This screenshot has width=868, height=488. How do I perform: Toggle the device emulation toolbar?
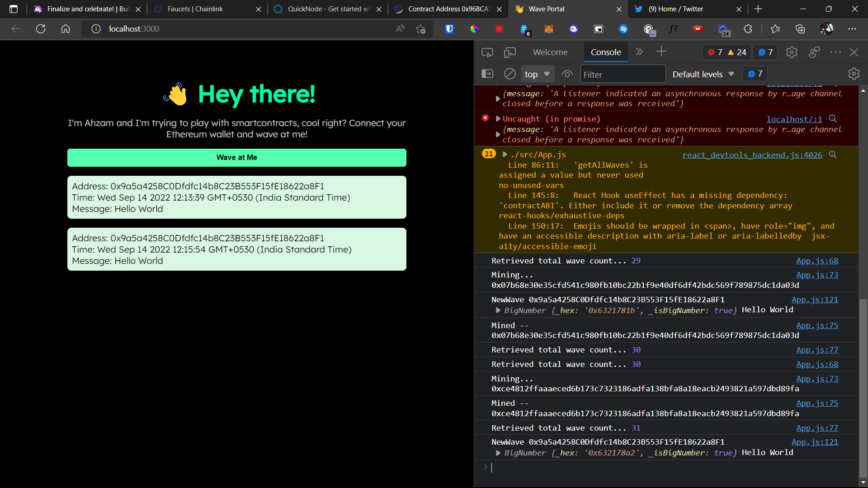(510, 52)
